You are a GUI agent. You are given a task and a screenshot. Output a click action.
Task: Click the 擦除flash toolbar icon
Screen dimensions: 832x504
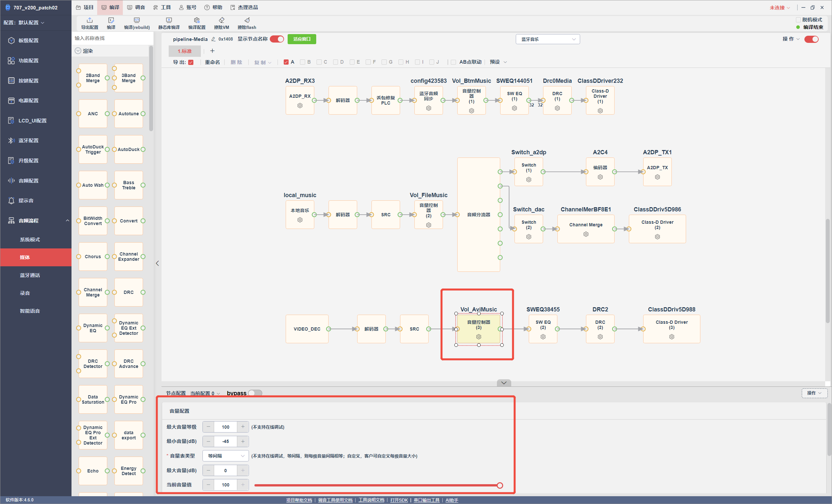point(247,23)
